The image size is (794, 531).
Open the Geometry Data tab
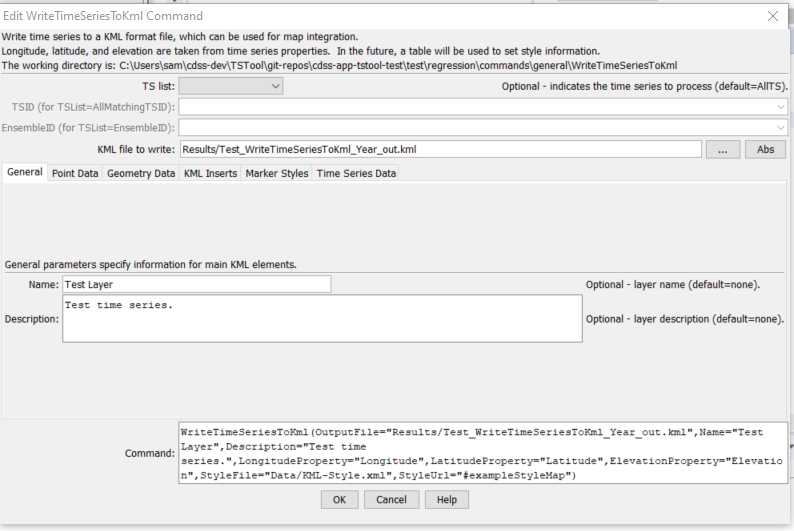[141, 173]
